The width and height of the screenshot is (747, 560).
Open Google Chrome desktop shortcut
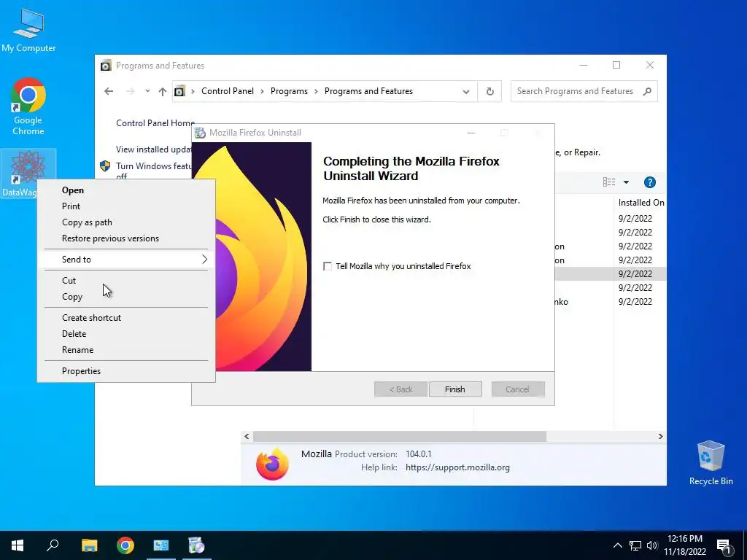point(28,106)
